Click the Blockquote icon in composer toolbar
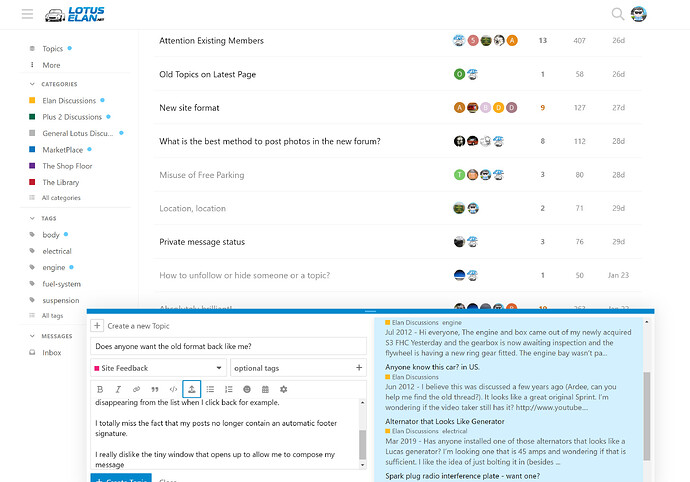The image size is (690, 482). [x=155, y=389]
